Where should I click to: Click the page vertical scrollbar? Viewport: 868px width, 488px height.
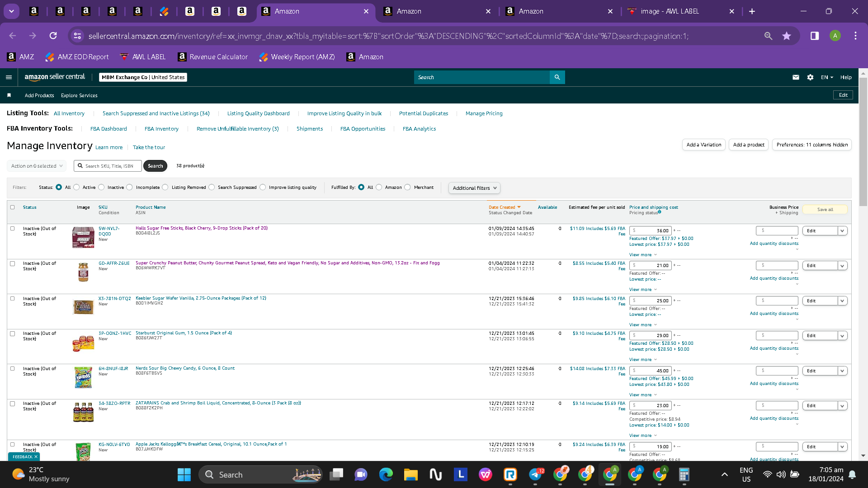[x=863, y=141]
